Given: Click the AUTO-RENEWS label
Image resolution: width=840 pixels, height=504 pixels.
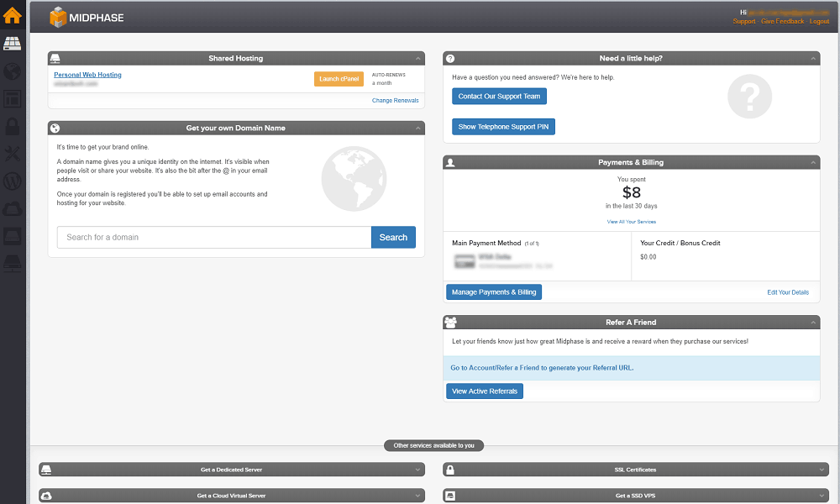Looking at the screenshot, I should (389, 75).
